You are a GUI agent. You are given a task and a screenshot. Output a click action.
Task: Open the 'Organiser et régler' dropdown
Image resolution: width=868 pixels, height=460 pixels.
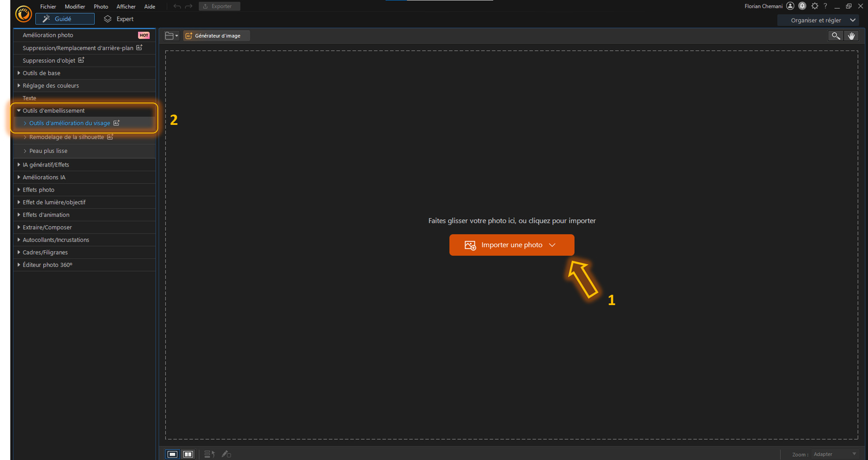click(818, 20)
